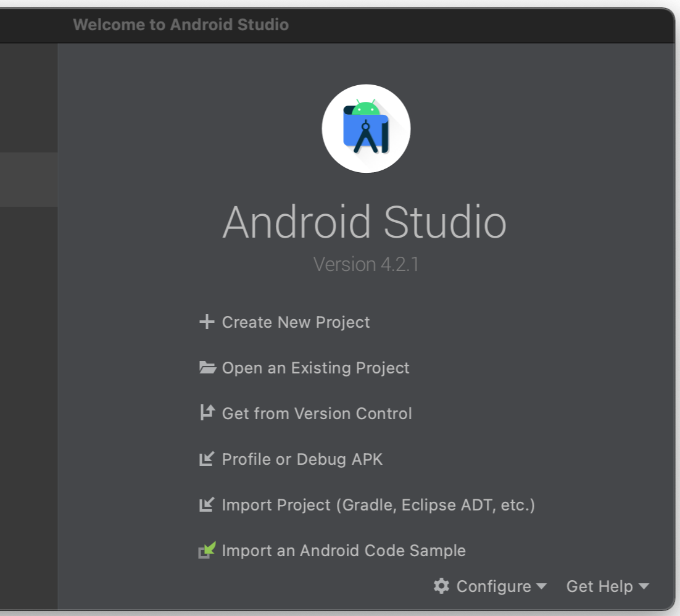Import an Android Code Sample
The image size is (680, 616).
point(344,551)
